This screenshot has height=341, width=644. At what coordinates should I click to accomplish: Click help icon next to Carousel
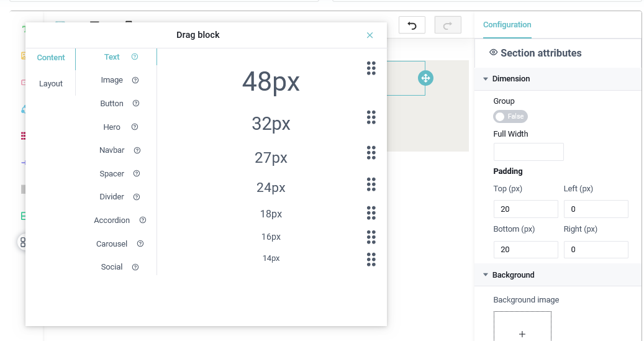(x=140, y=244)
